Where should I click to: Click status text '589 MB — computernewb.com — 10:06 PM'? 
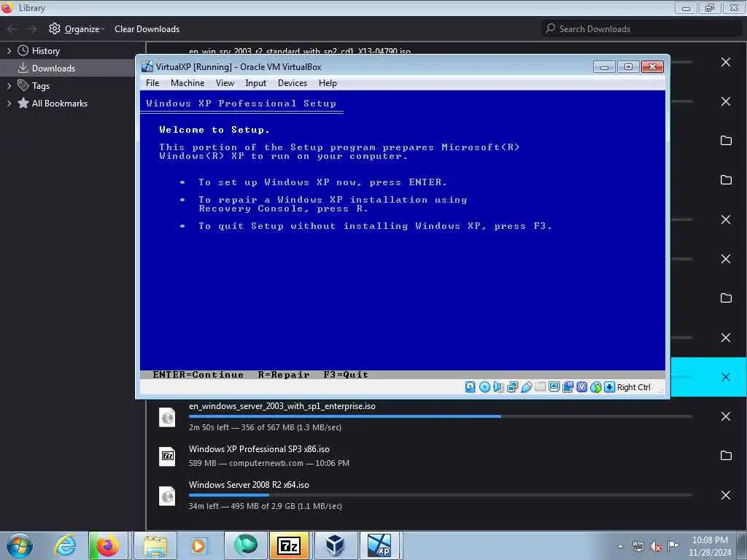268,463
